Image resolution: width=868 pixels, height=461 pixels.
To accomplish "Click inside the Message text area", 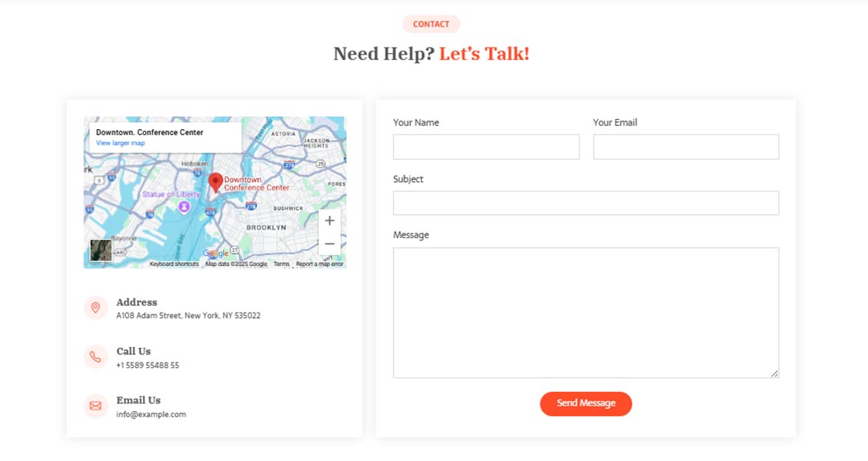I will coord(586,312).
